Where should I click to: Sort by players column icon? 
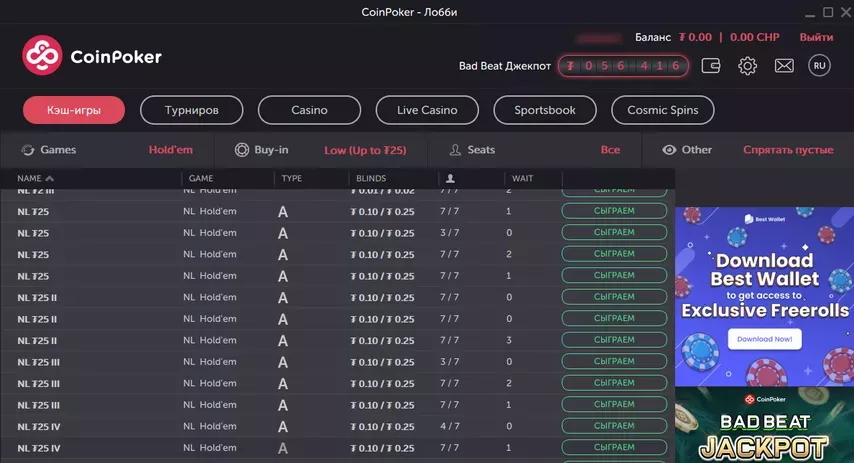[450, 178]
